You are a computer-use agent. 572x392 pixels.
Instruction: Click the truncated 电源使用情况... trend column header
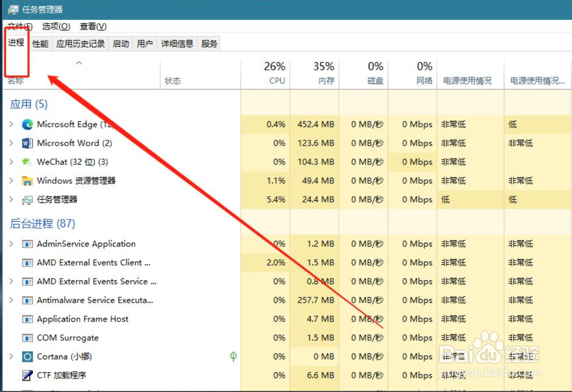tap(538, 74)
